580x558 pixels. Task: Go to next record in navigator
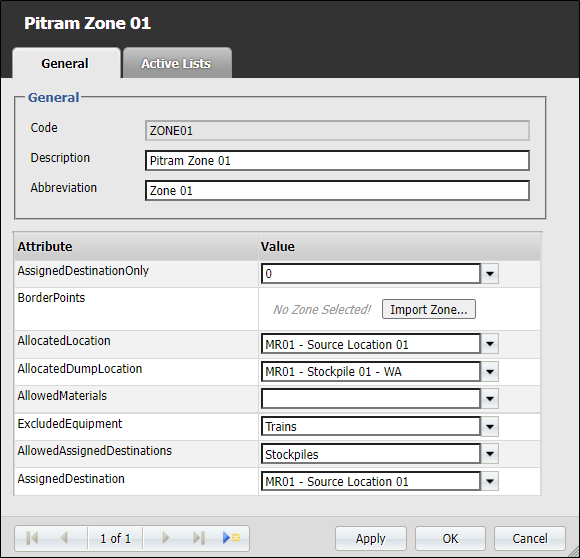(x=165, y=538)
